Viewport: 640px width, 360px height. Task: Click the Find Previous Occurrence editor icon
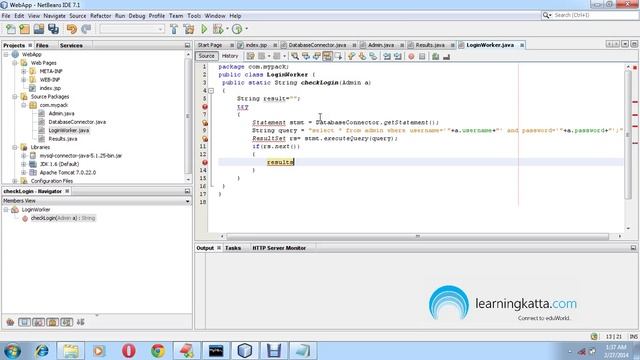point(305,56)
